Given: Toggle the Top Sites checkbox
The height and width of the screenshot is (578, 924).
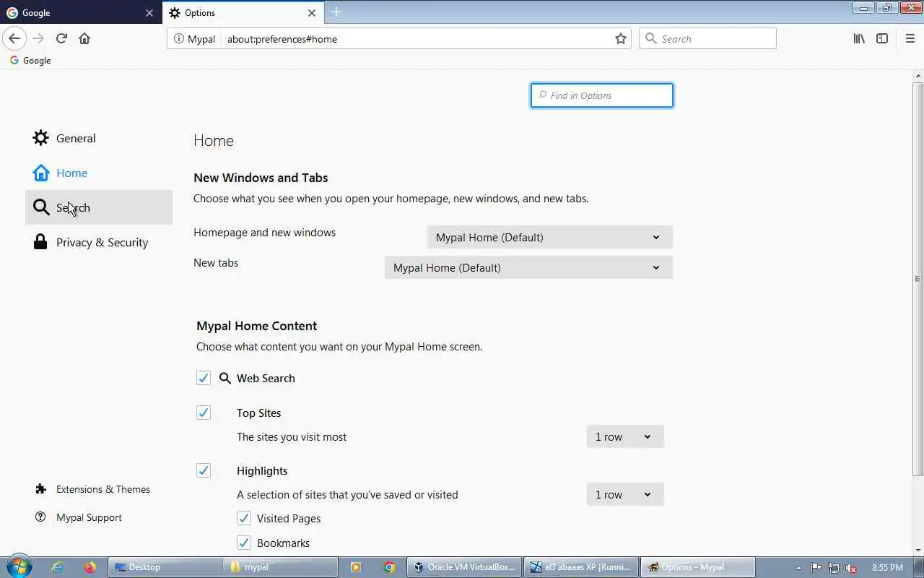Looking at the screenshot, I should click(204, 413).
